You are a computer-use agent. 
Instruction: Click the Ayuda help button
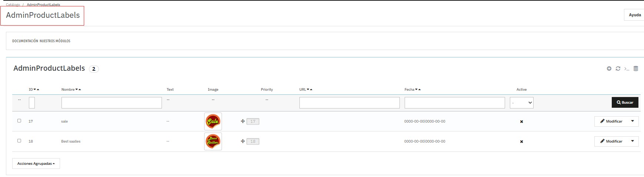click(635, 15)
